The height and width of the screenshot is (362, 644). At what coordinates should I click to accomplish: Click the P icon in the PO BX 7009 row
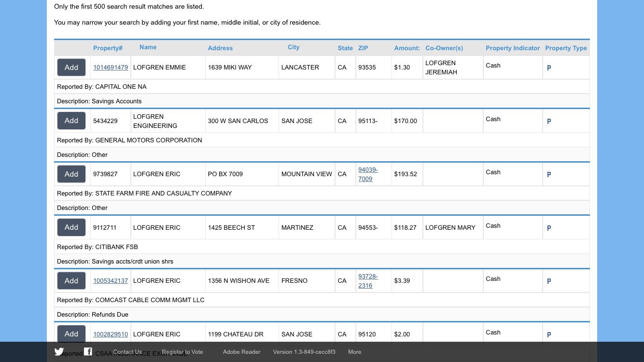pos(549,175)
